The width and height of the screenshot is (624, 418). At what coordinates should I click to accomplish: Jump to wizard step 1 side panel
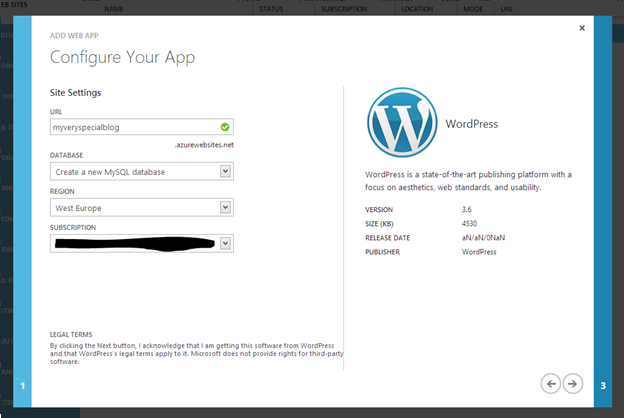22,211
